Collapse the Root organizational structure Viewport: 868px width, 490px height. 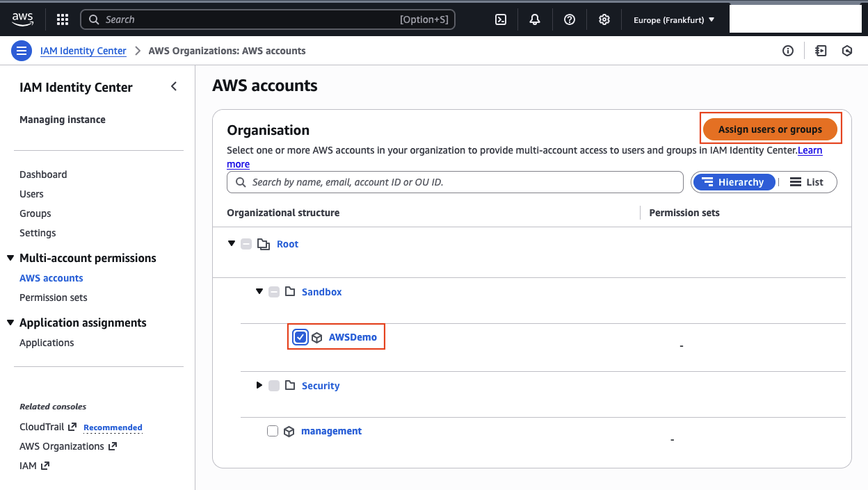coord(231,243)
